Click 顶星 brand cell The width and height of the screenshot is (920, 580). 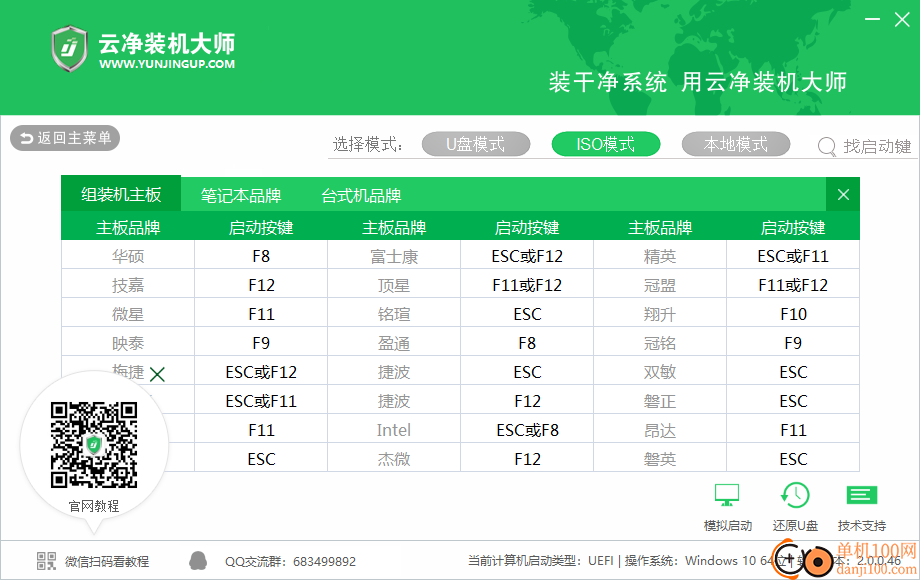pyautogui.click(x=394, y=285)
